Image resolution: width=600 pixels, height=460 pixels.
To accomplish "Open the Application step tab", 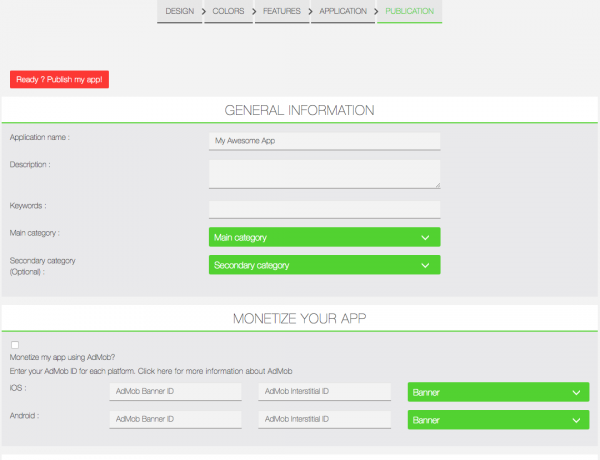I will coord(342,11).
